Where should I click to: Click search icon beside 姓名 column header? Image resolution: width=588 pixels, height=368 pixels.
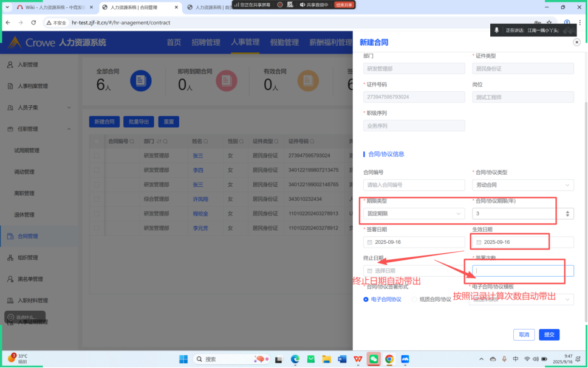[x=206, y=142]
